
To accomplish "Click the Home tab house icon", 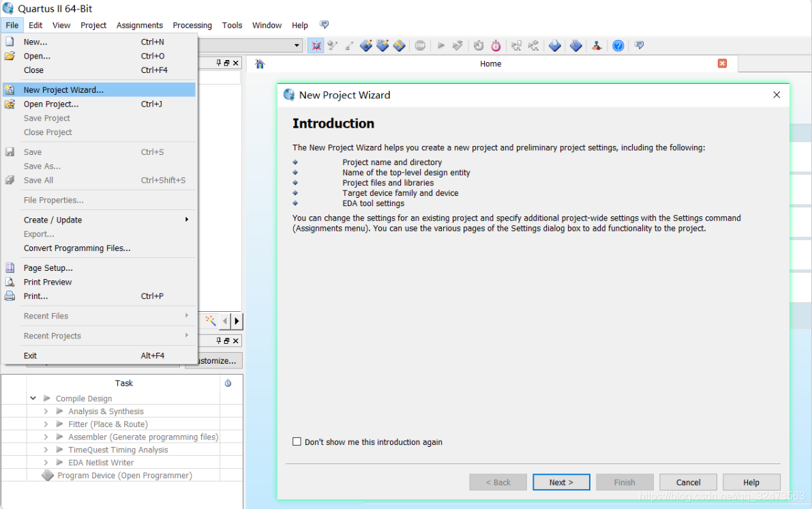I will click(x=260, y=63).
